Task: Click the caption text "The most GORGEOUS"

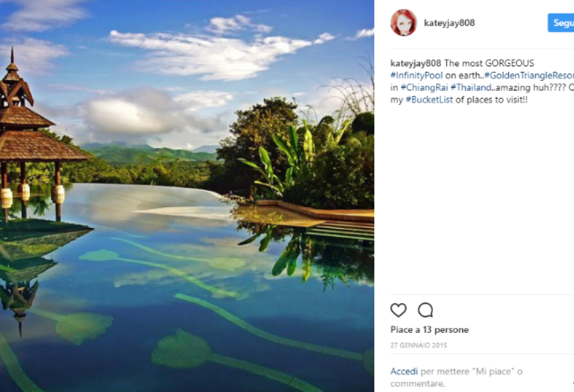Action: 489,63
